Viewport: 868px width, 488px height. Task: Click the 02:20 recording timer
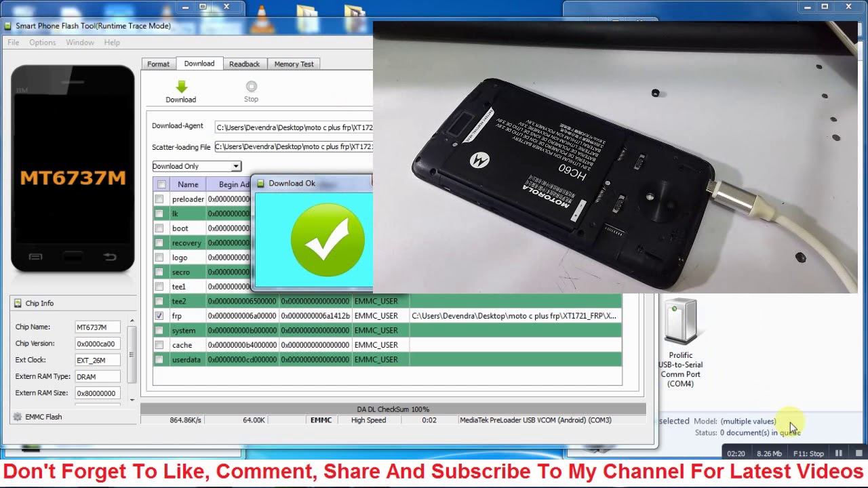coord(736,453)
